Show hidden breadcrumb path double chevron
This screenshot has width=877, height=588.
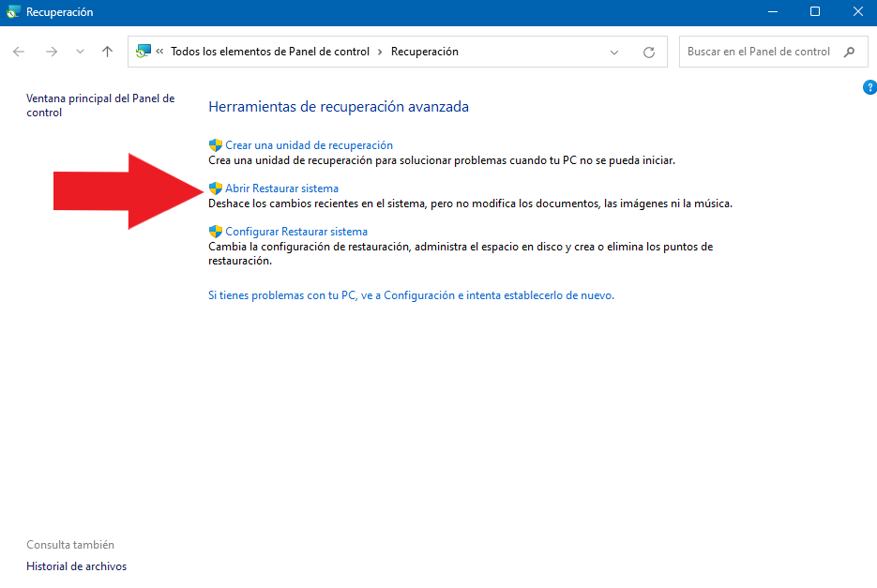tap(160, 52)
